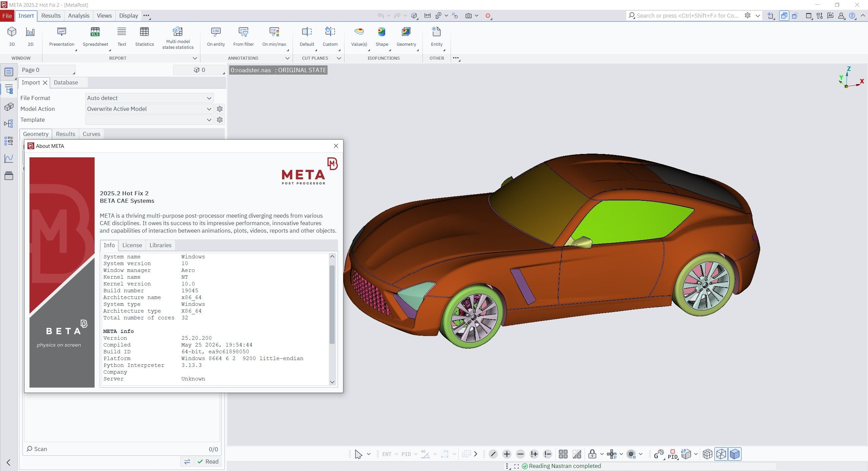Toggle the four-squares all-visible button
Viewport: 868px width, 471px height.
coord(563,454)
